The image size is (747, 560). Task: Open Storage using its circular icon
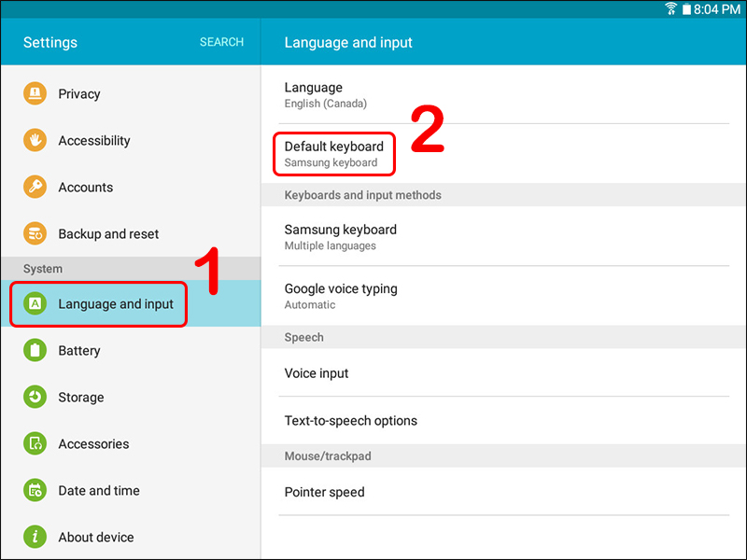coord(35,397)
